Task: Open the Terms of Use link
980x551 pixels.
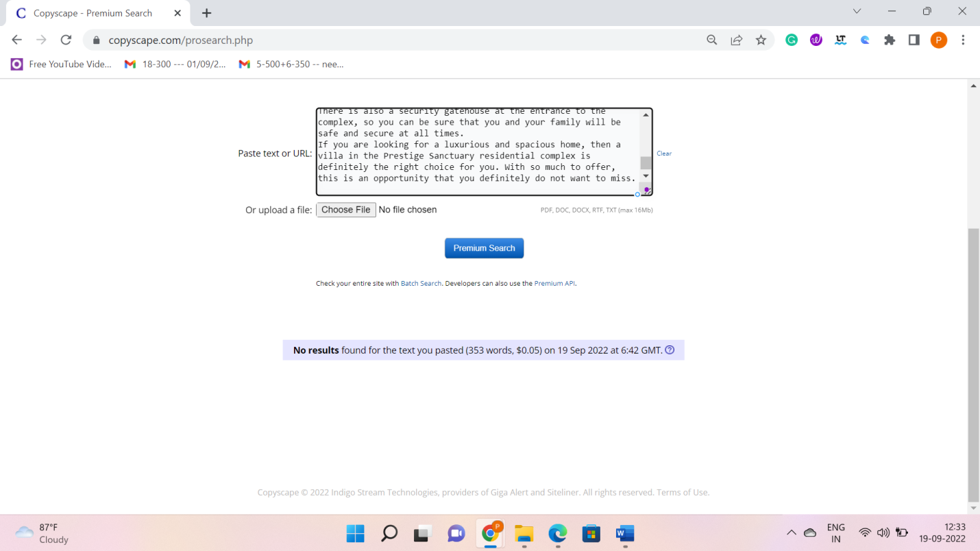Action: pos(683,492)
